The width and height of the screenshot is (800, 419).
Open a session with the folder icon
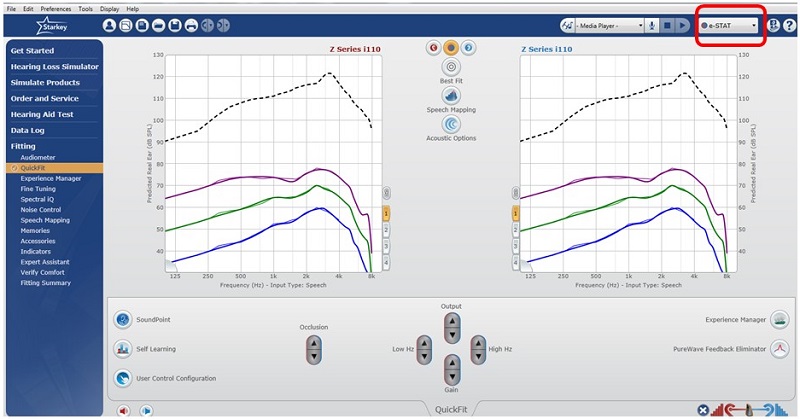coord(158,25)
